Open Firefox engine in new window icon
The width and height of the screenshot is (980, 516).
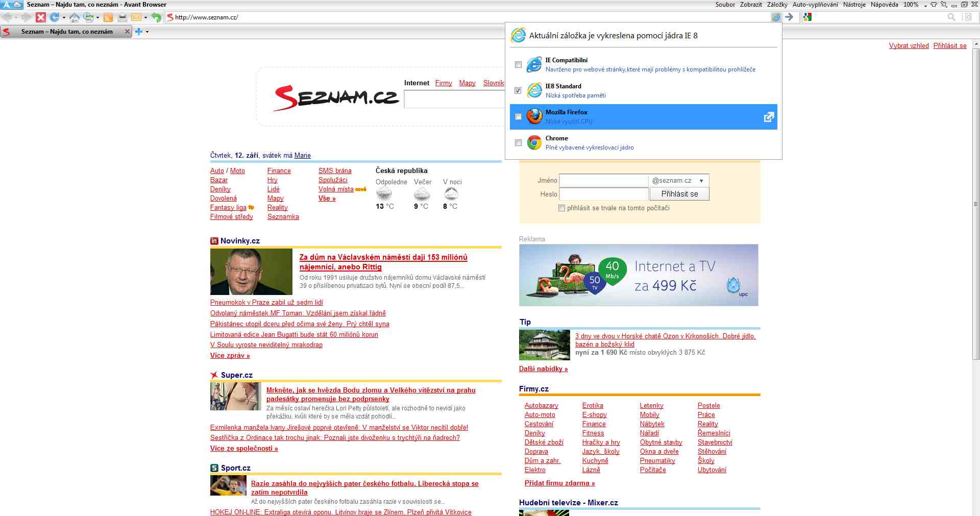pos(769,117)
